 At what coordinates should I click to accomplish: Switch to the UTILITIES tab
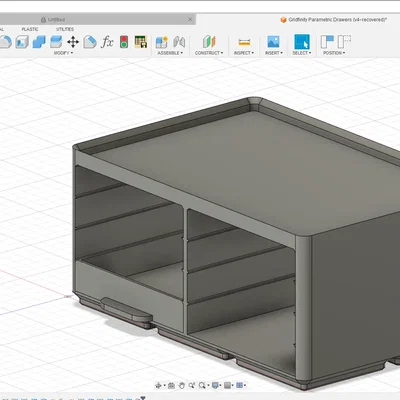[65, 29]
